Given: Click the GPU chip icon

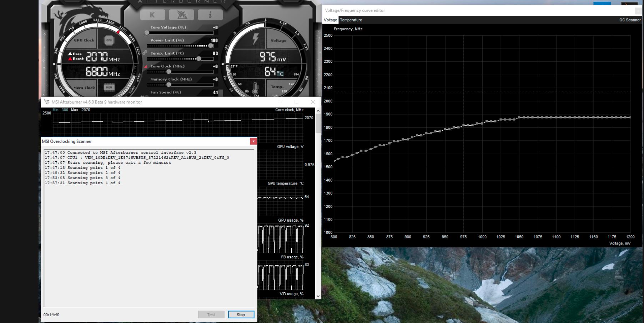Looking at the screenshot, I should coord(109,40).
